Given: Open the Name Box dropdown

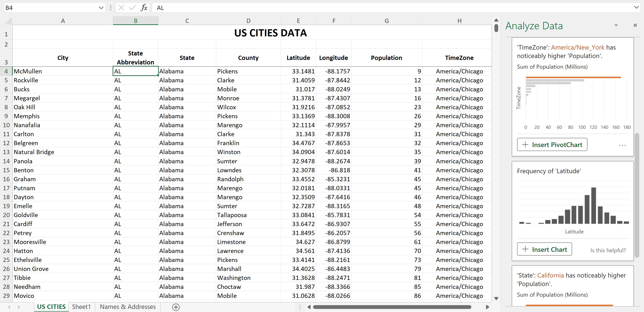Looking at the screenshot, I should coord(101,8).
